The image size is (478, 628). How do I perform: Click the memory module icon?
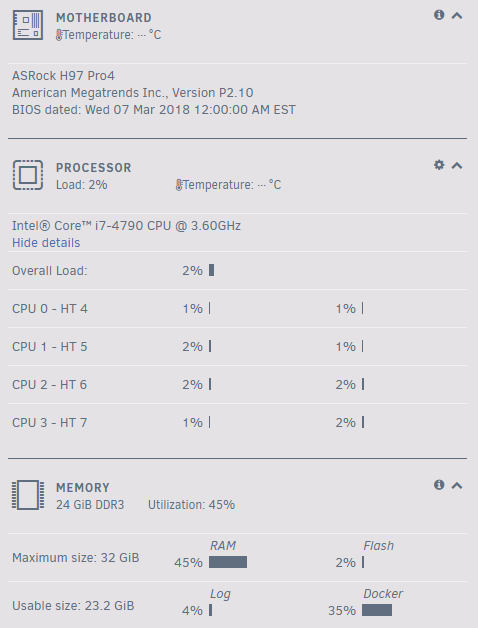(x=28, y=495)
